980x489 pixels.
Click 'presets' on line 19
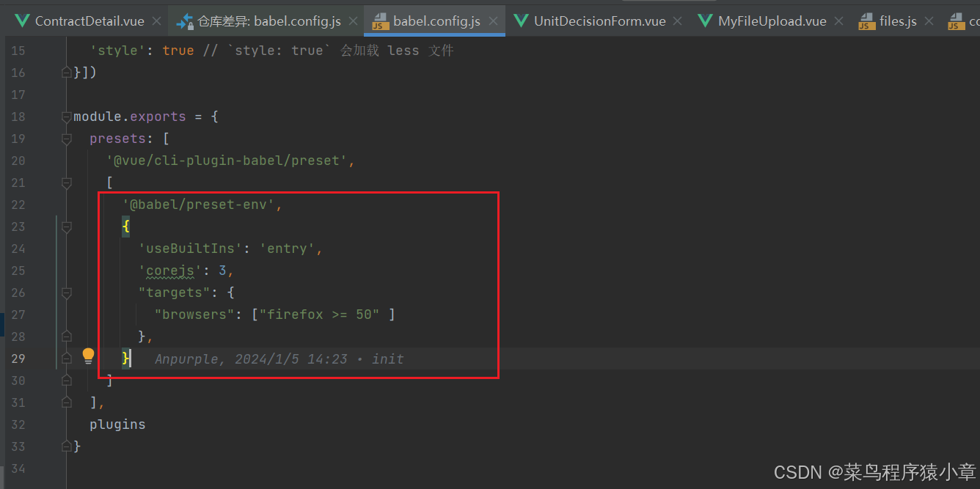pos(117,139)
